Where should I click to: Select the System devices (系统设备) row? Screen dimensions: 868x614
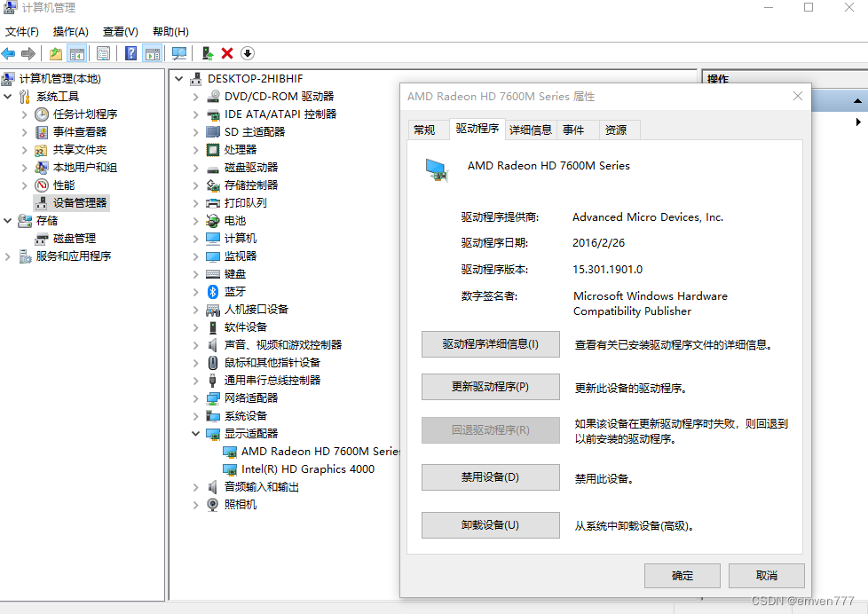coord(245,416)
